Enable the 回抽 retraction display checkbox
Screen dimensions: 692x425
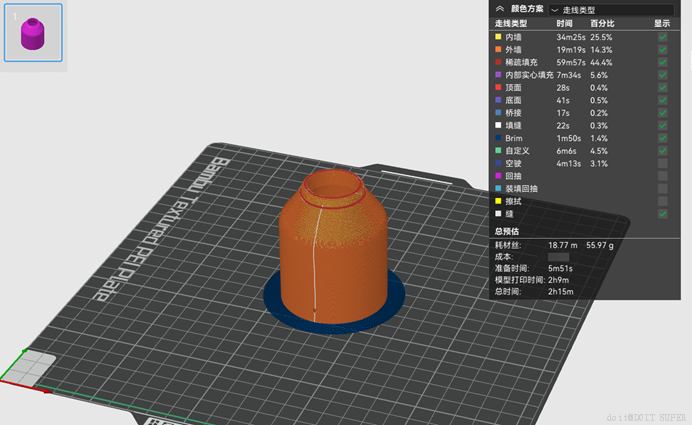(662, 176)
